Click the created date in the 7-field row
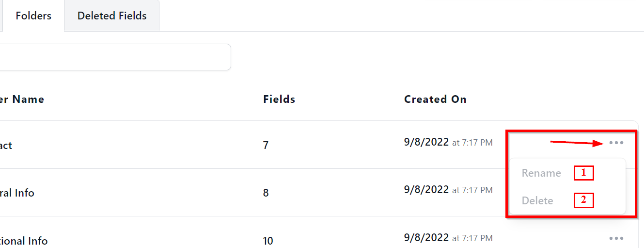The height and width of the screenshot is (248, 644). point(426,142)
